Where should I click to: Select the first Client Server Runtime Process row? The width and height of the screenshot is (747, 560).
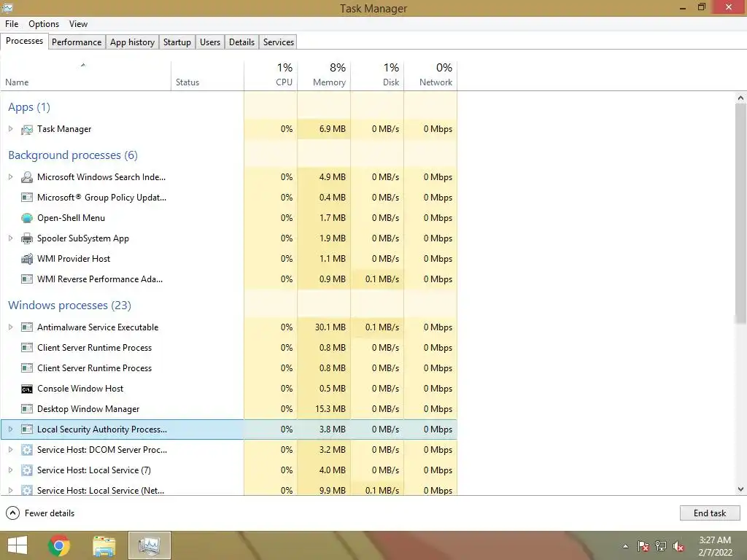(x=228, y=348)
